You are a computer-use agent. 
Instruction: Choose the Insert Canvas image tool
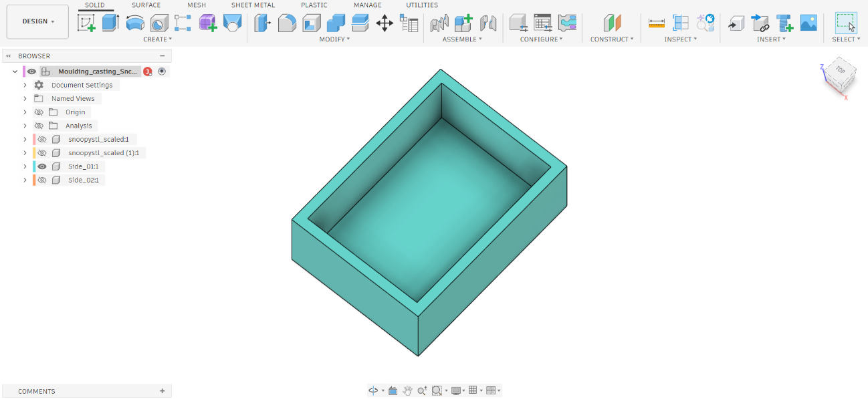click(x=808, y=23)
